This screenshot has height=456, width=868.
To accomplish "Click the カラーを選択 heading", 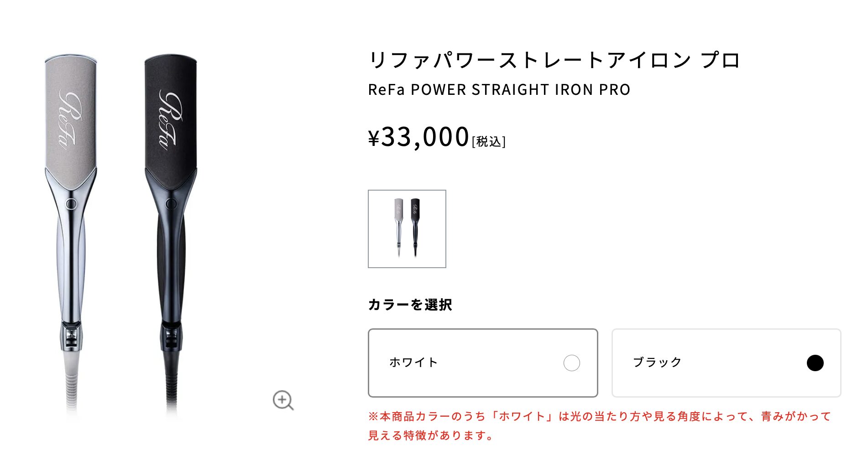I will [410, 305].
